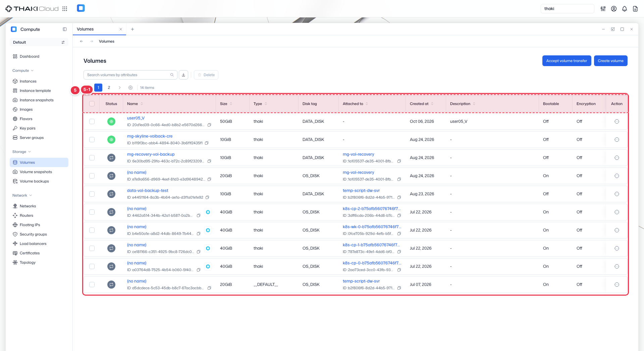
Task: Open action menu for mg-recovery-vol-backup row
Action: tap(617, 158)
